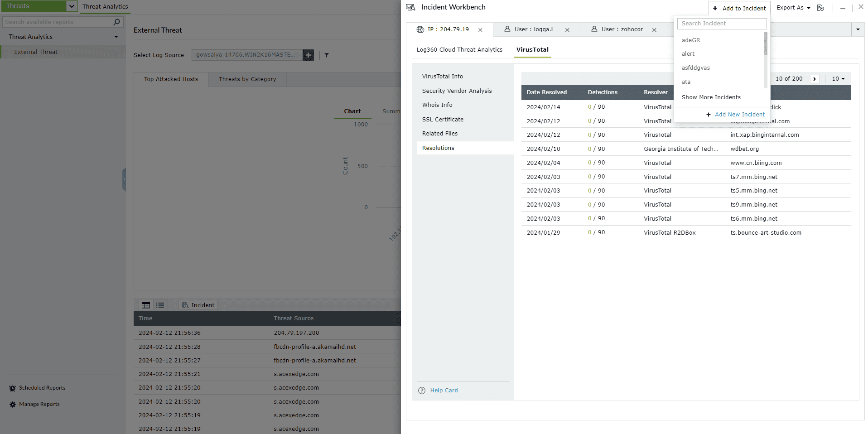Image resolution: width=868 pixels, height=434 pixels.
Task: Open the Select Log Source field
Action: point(247,55)
